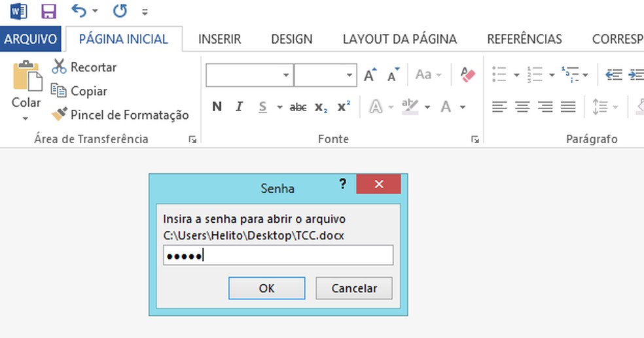Click the Clear Formatting eraser icon
The image size is (644, 338).
click(468, 75)
